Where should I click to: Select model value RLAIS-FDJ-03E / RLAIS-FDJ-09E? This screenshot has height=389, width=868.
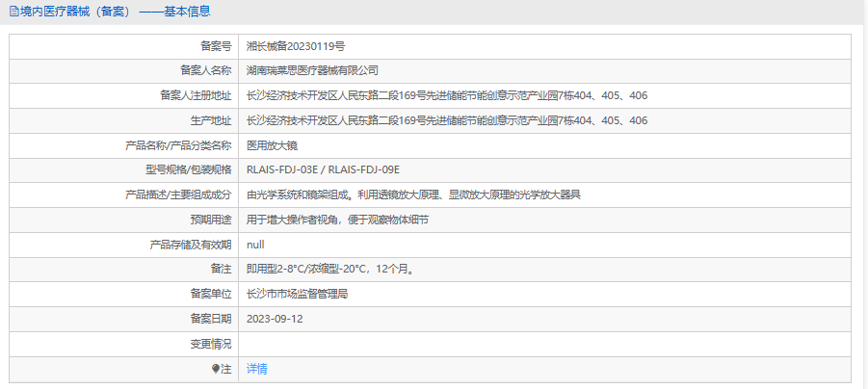[323, 169]
